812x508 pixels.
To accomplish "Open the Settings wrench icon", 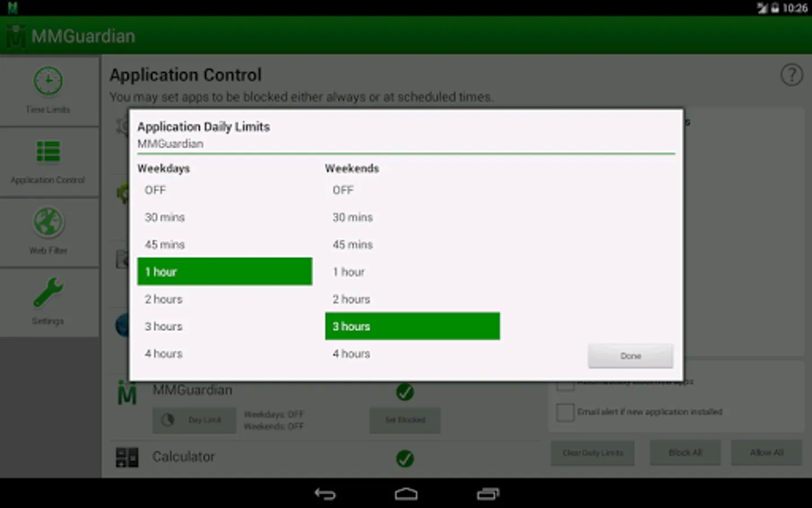I will 48,292.
